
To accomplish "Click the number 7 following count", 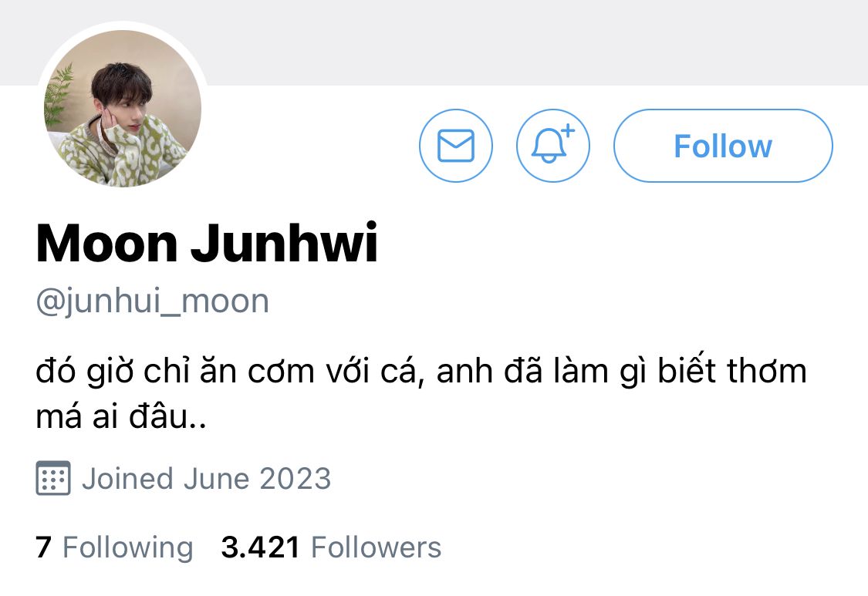I will [x=44, y=547].
